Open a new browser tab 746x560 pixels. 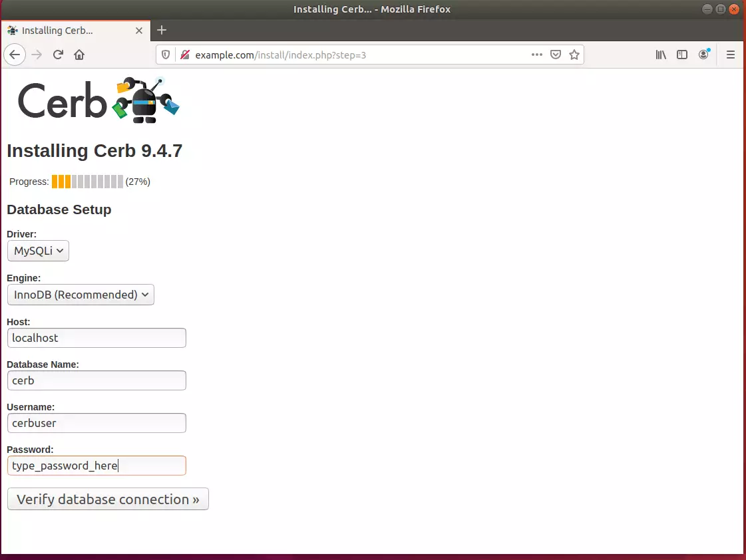[162, 31]
